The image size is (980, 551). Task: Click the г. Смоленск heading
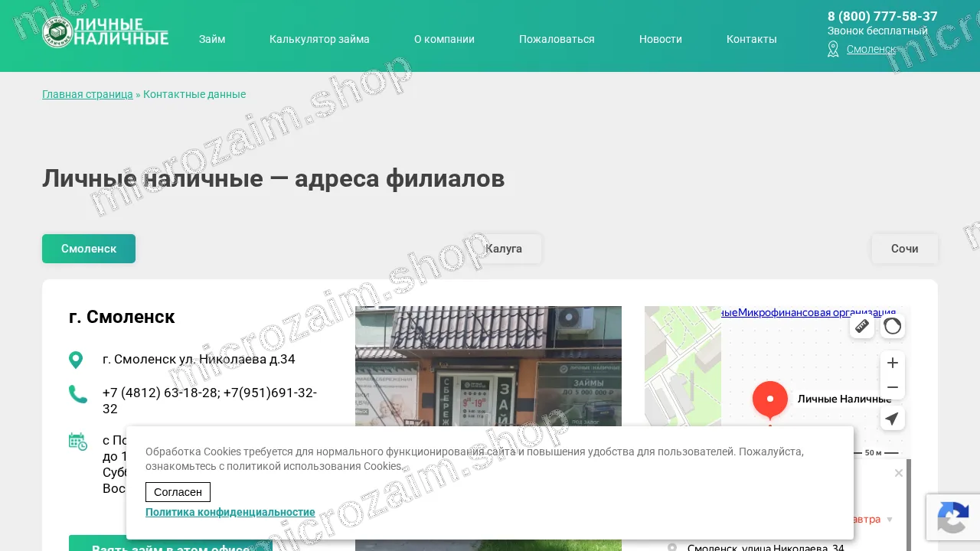(x=122, y=317)
